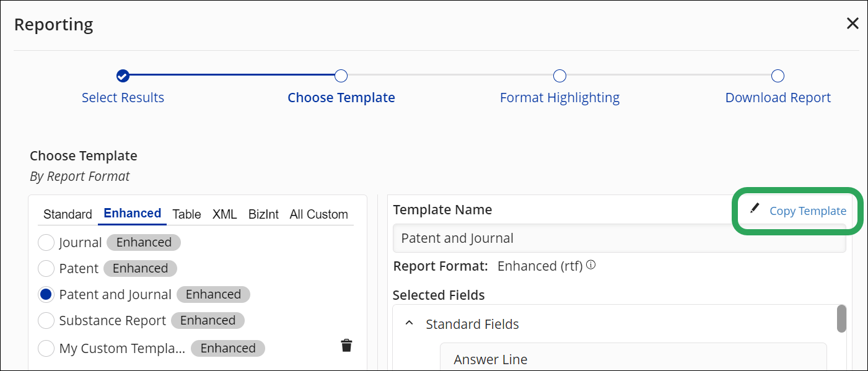
Task: Delete My Custom Template with trash icon
Action: (346, 346)
